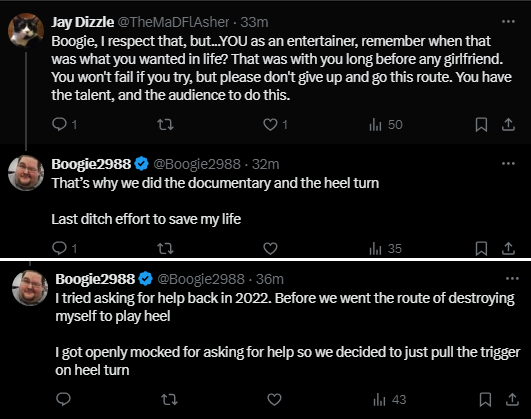Share the 36m Boogie2988 tweet

point(512,399)
